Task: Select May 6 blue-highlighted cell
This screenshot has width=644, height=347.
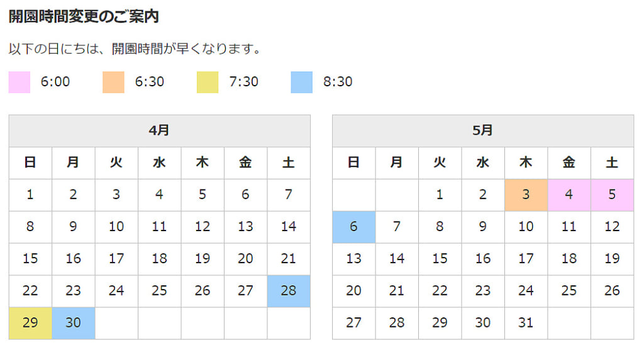Action: click(354, 227)
